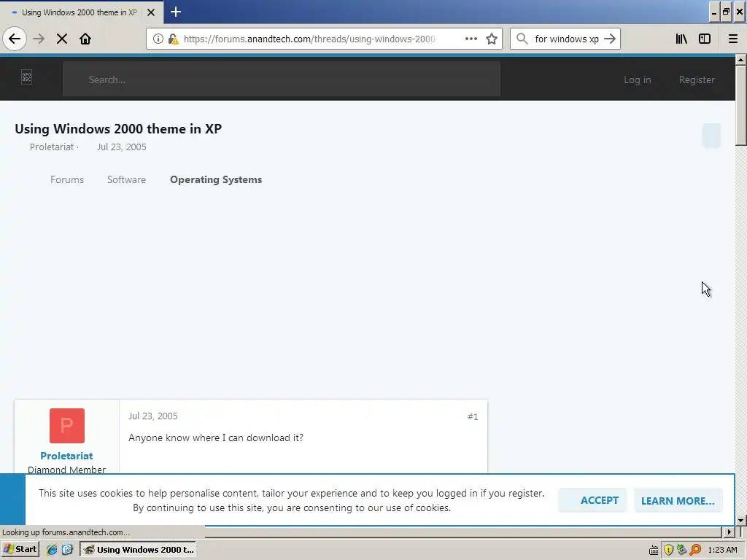This screenshot has height=560, width=747.
Task: Click Proletariat's red P avatar
Action: click(66, 425)
